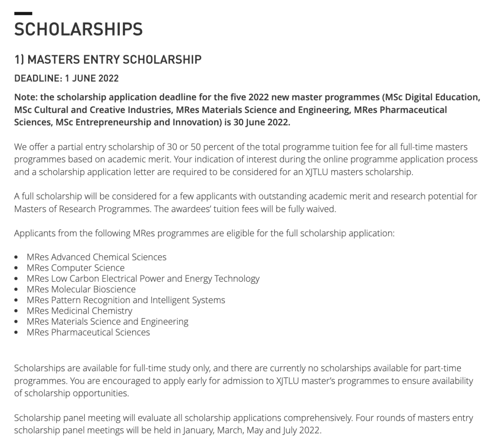Click the bullet before MRes Pharmaceutical Sciences

(x=17, y=333)
